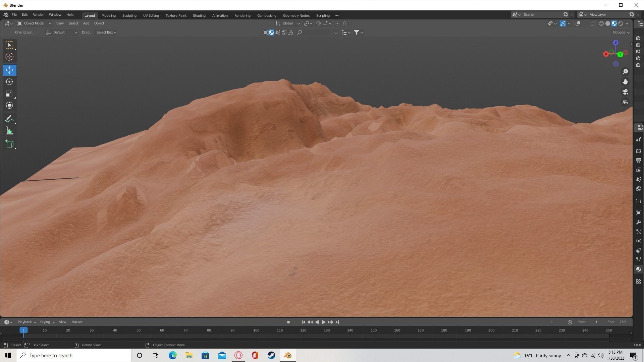Select the Measure ruler tool
Screen dimensions: 644x362
coord(9,131)
